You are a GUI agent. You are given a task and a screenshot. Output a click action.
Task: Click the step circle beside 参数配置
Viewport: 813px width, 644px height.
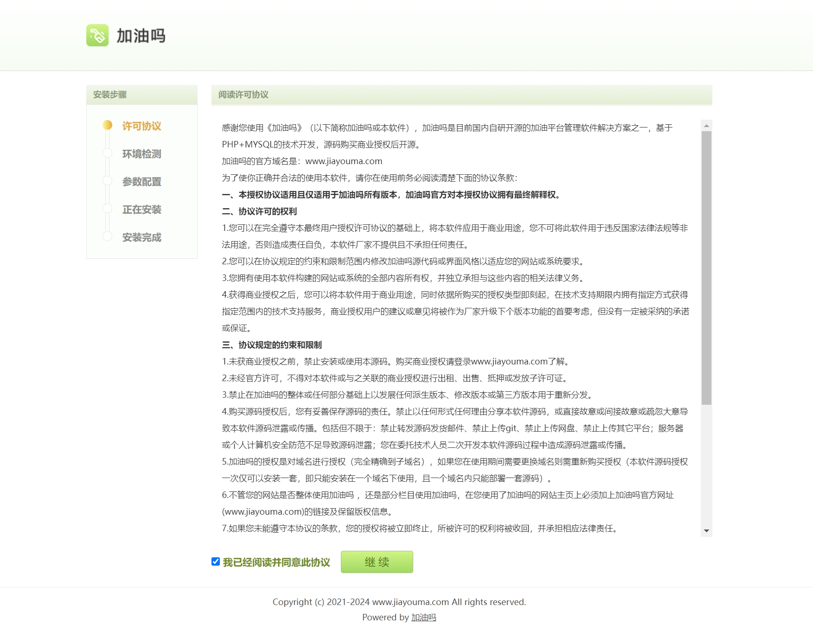point(108,181)
